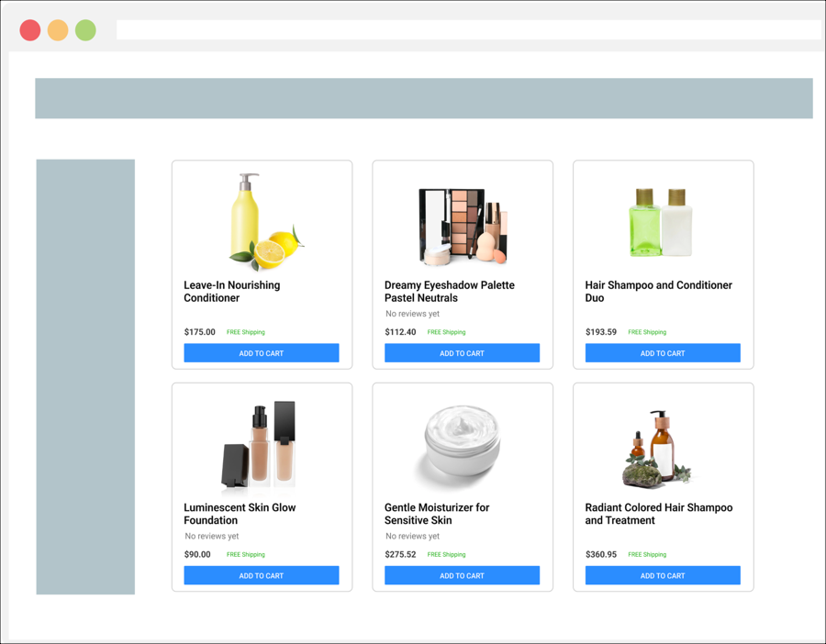Click the $112.40 price
Image resolution: width=826 pixels, height=644 pixels.
(400, 332)
